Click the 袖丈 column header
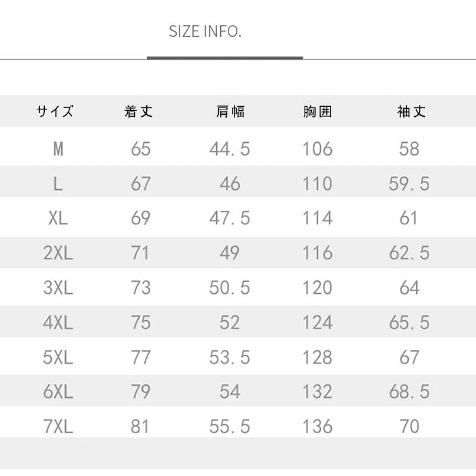 coord(411,112)
